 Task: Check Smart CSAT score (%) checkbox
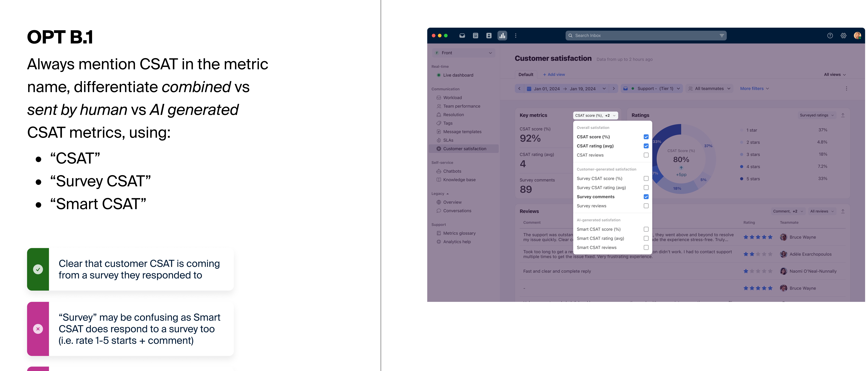(x=646, y=229)
